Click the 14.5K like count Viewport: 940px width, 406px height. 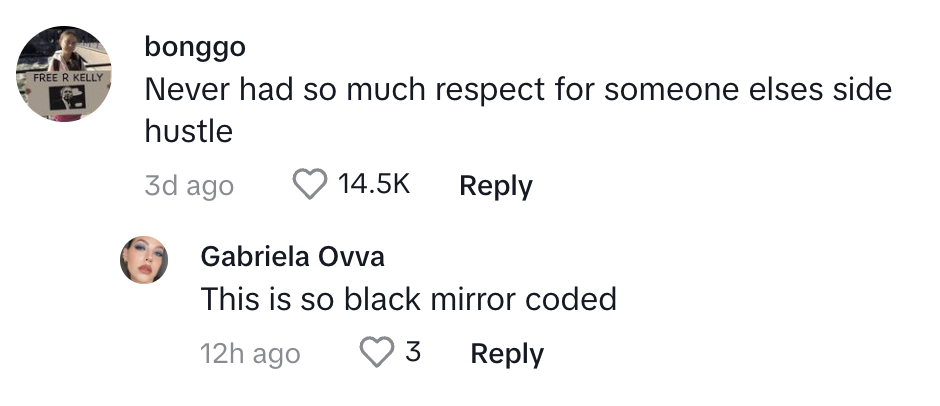point(374,184)
